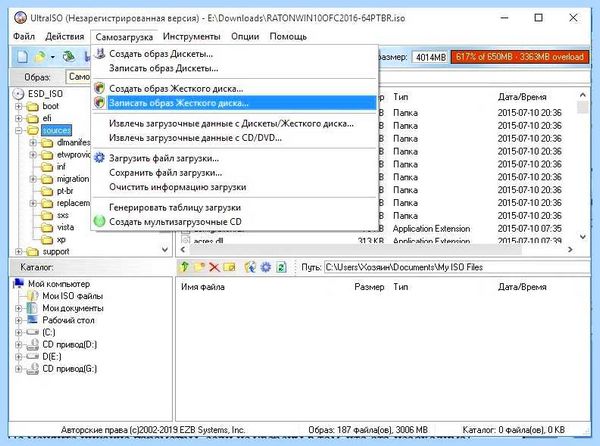Image resolution: width=600 pixels, height=446 pixels.
Task: Select the xp folder in tree
Action: pyautogui.click(x=61, y=239)
